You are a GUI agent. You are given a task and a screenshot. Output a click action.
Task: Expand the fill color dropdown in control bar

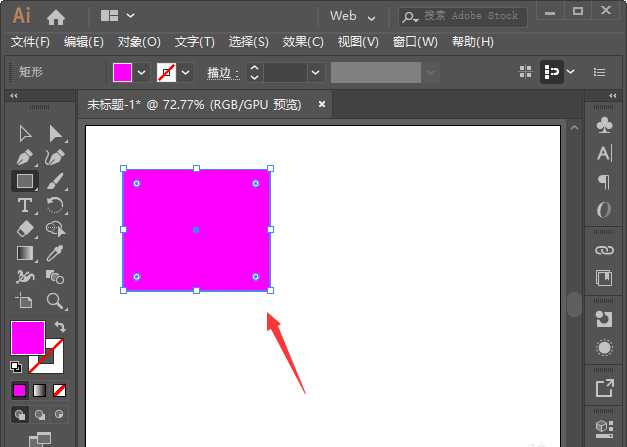pos(141,72)
